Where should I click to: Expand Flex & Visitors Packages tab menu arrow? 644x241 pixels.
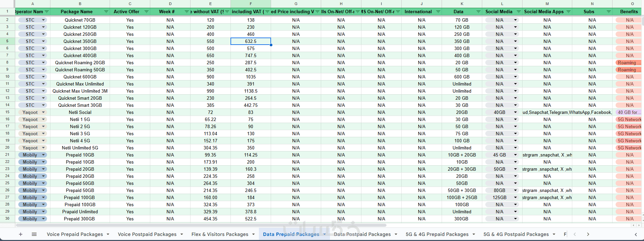[253, 234]
